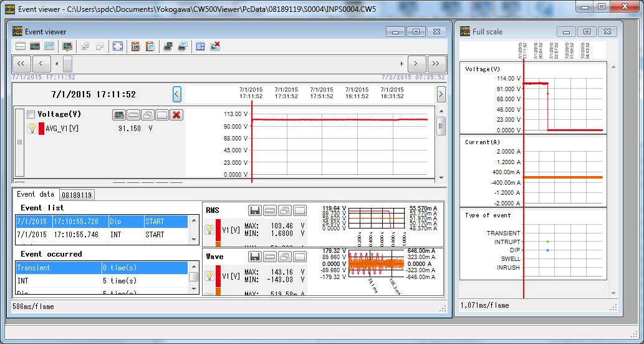Image resolution: width=644 pixels, height=344 pixels.
Task: Click the Voltage(V) panel maximize icon
Action: pos(162,114)
